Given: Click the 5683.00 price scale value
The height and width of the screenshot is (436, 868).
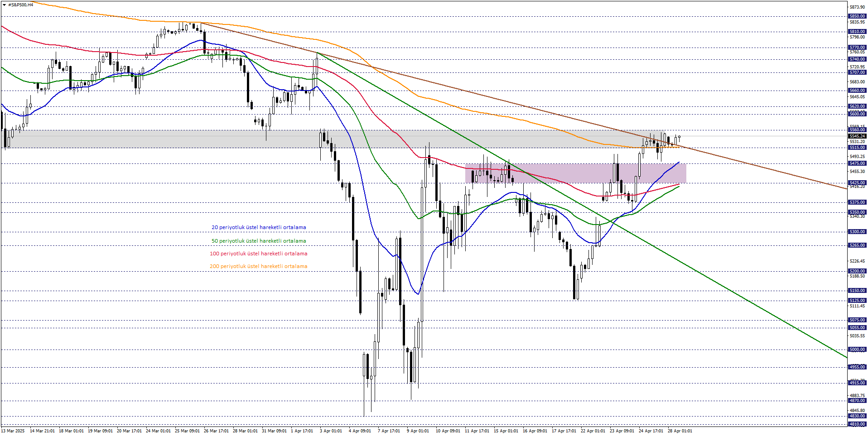Looking at the screenshot, I should (x=857, y=82).
